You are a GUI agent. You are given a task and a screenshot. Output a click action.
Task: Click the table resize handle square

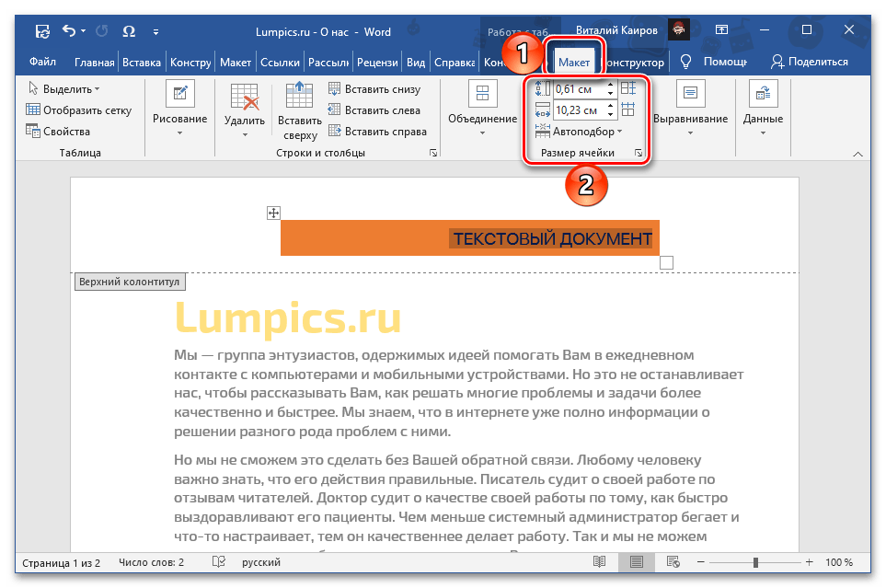(666, 263)
